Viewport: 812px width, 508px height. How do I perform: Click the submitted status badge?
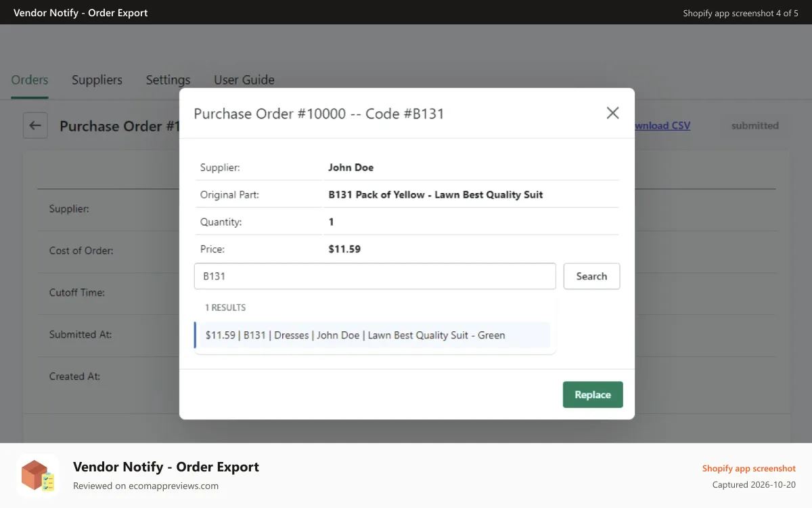coord(755,125)
